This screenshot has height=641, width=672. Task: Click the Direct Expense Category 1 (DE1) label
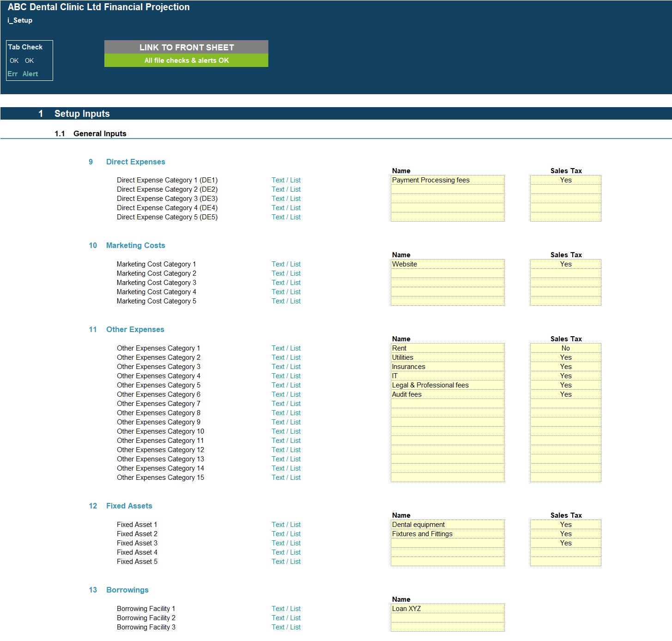(167, 180)
